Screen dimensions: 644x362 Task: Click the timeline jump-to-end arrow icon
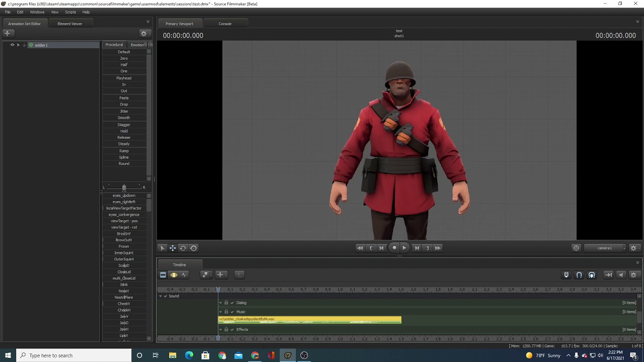tap(608, 275)
